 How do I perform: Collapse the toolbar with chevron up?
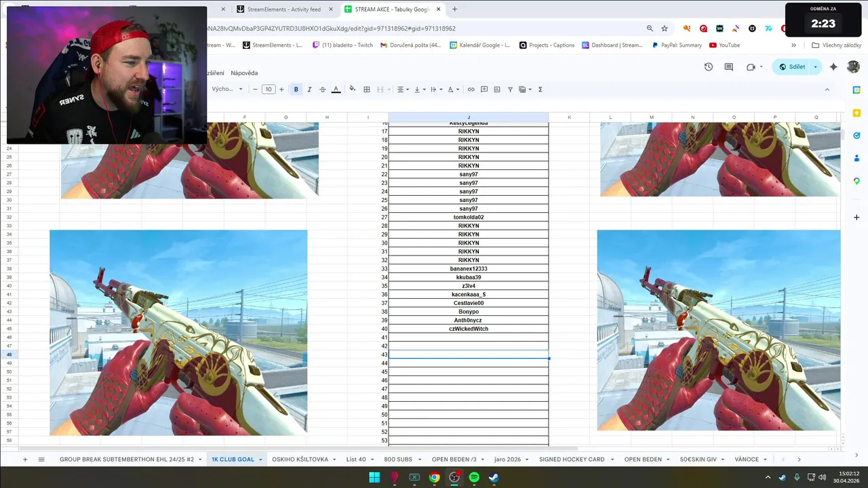[827, 89]
